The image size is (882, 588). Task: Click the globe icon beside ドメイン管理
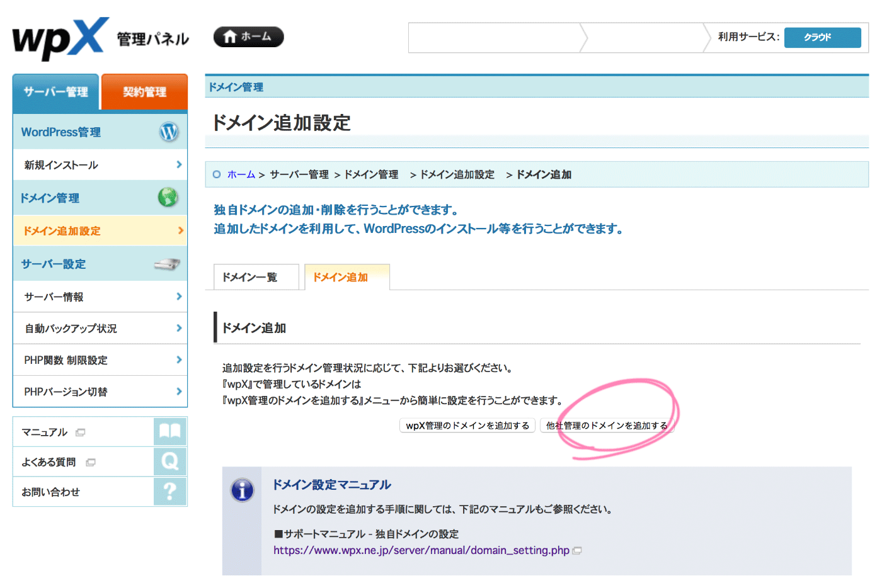coord(168,197)
